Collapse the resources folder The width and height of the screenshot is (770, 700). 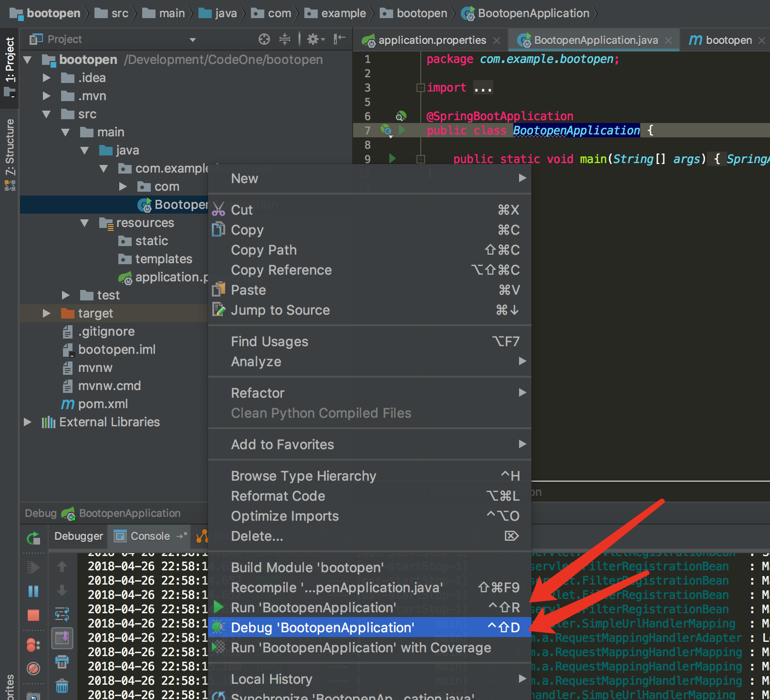coord(84,223)
